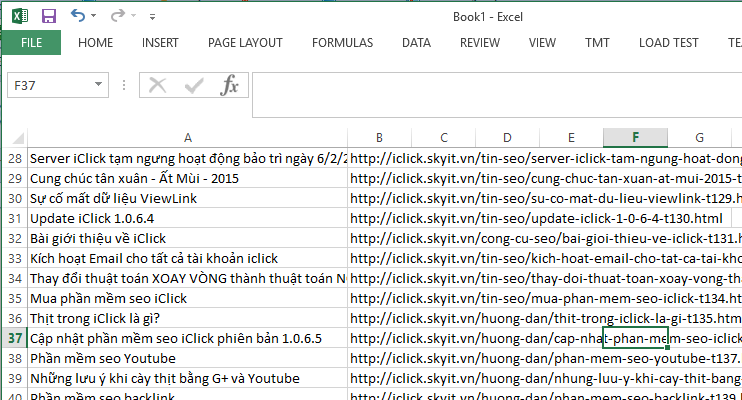Open the PAGE LAYOUT tab

click(x=245, y=43)
